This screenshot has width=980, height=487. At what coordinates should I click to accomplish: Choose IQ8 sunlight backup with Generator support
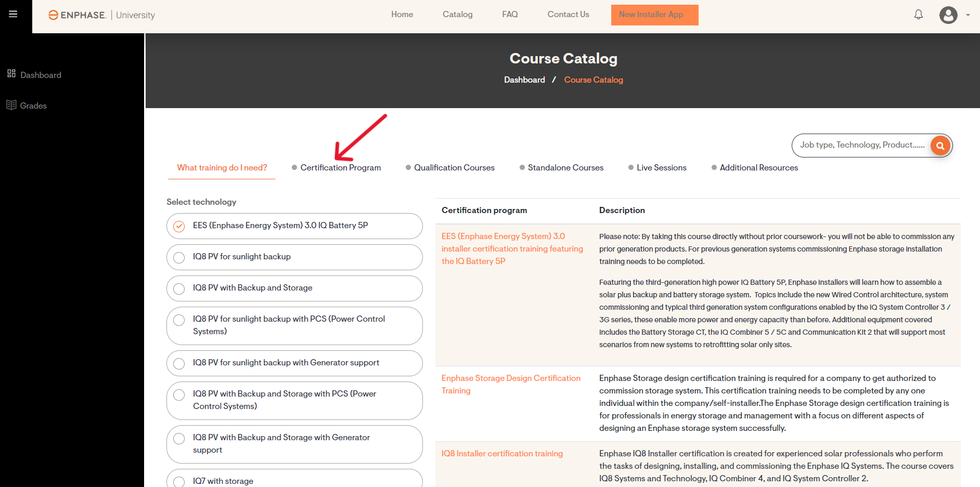point(294,363)
